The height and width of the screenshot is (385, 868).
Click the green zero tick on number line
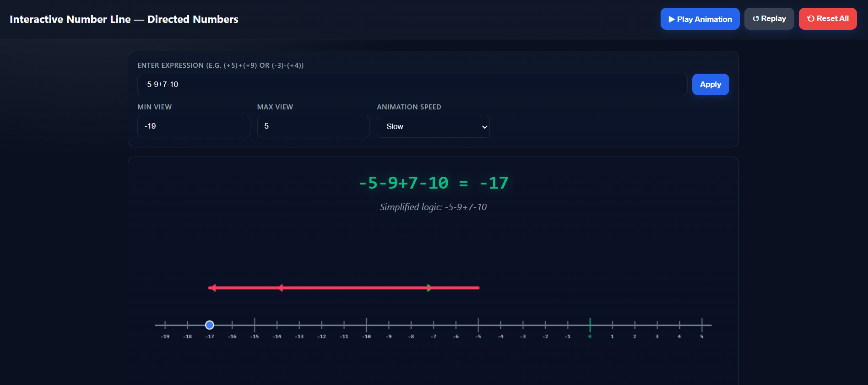coord(590,325)
